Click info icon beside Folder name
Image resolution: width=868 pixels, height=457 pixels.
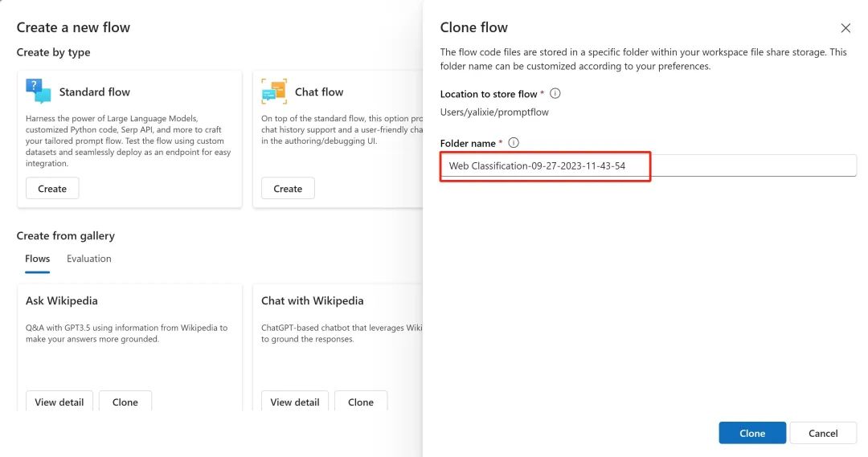tap(514, 143)
